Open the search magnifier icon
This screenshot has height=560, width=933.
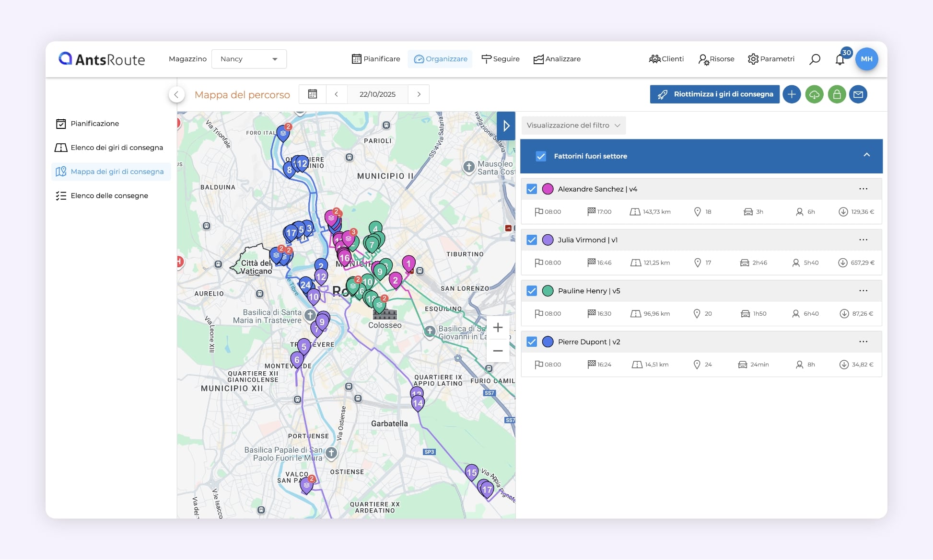(x=815, y=59)
